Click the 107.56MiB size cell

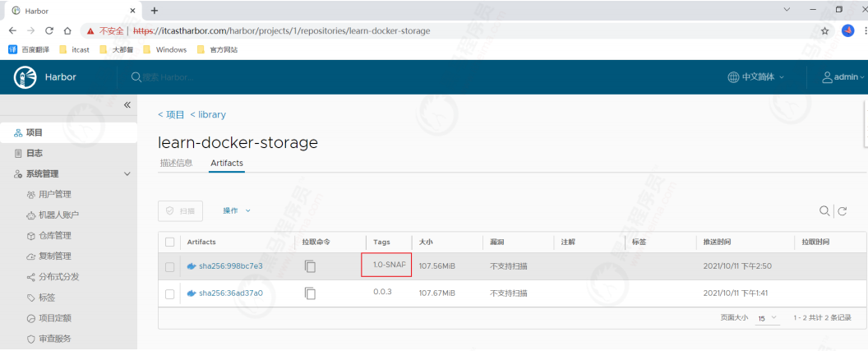click(x=436, y=266)
